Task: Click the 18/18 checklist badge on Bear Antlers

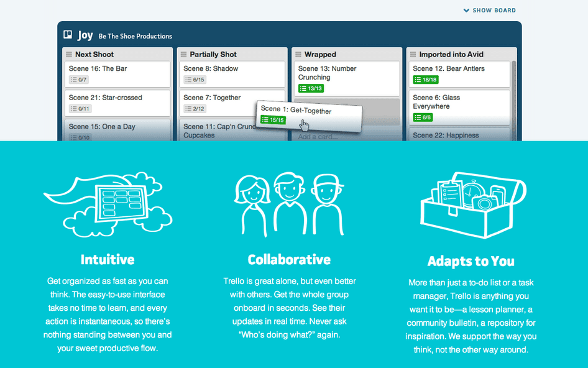Action: pos(426,80)
